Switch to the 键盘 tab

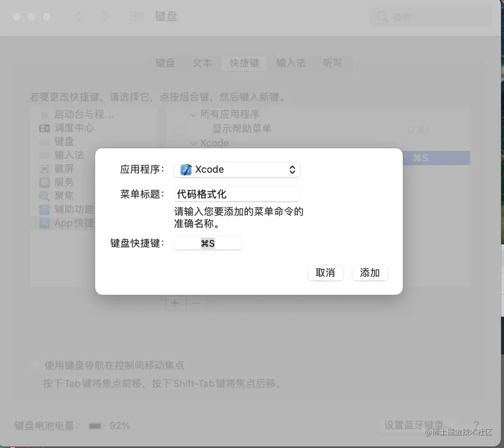click(x=165, y=63)
